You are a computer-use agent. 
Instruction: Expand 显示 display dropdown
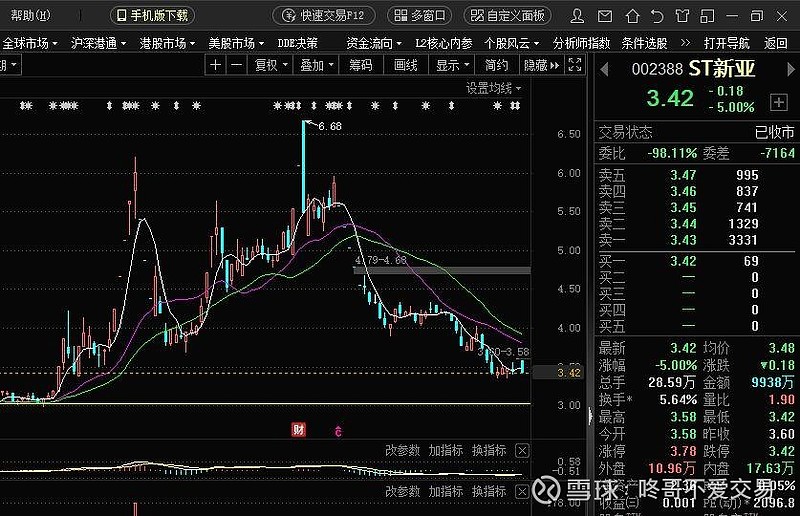tap(452, 65)
